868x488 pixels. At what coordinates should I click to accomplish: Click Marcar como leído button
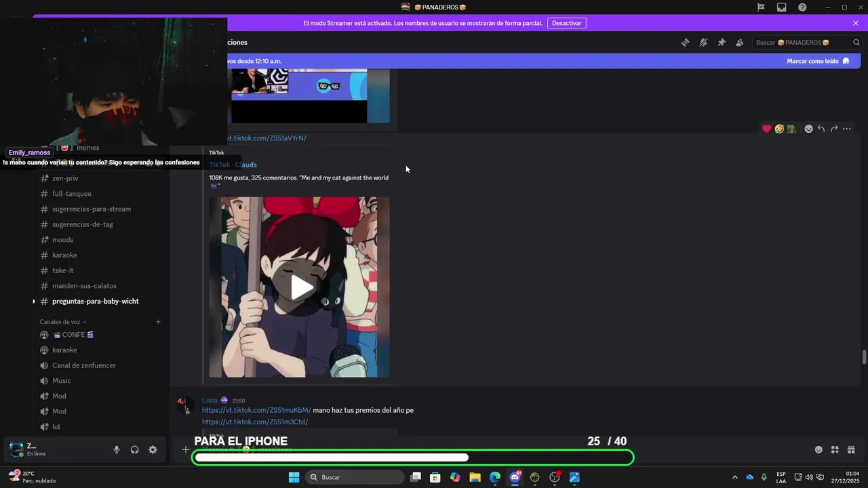[x=818, y=61]
